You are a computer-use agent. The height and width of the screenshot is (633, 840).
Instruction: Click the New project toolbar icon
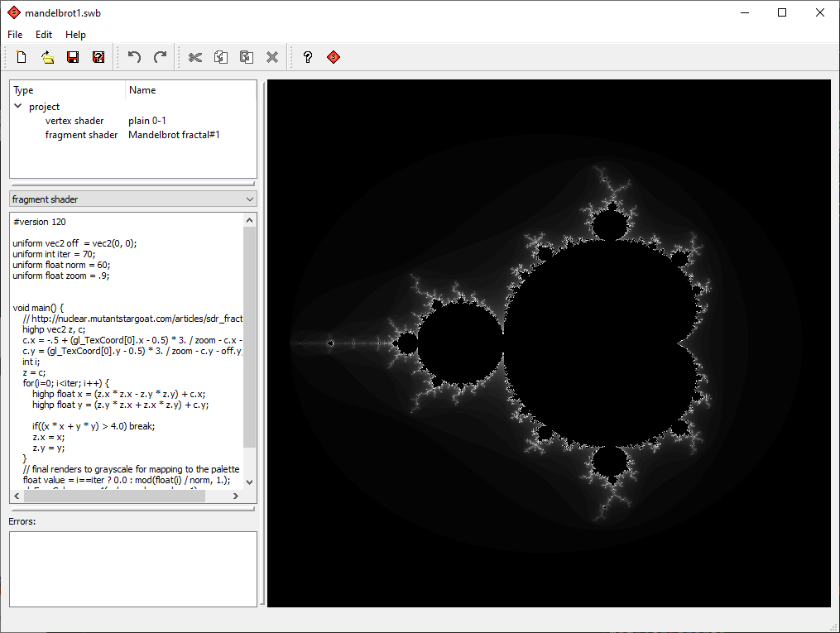tap(22, 57)
